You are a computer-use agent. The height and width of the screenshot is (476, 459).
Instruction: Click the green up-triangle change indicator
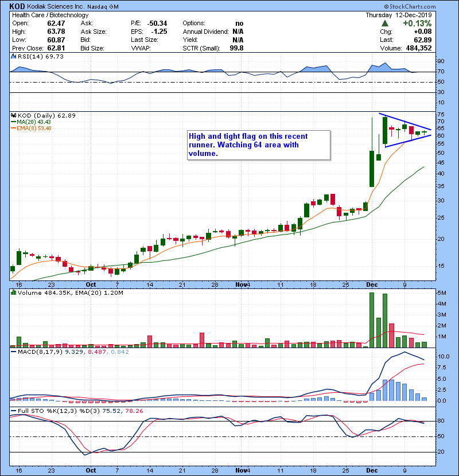pos(385,24)
